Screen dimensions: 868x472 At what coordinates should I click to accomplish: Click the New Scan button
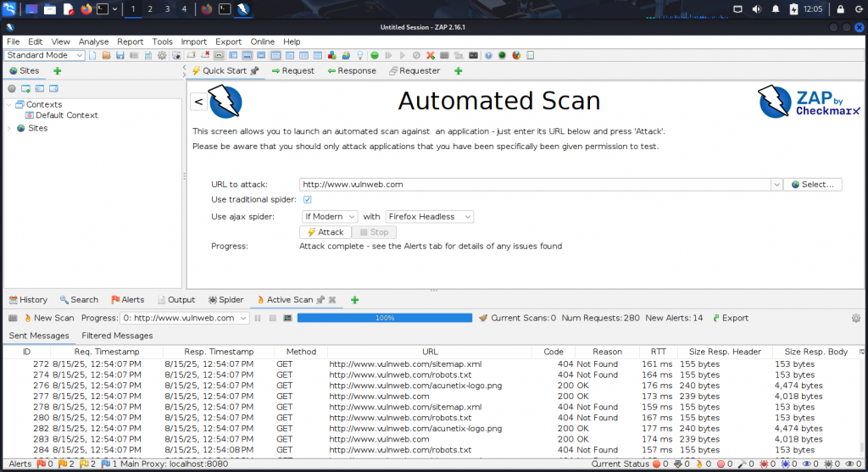click(x=48, y=318)
